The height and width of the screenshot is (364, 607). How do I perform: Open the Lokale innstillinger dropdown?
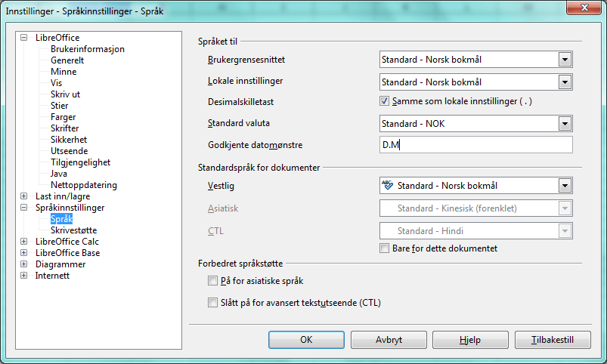564,82
